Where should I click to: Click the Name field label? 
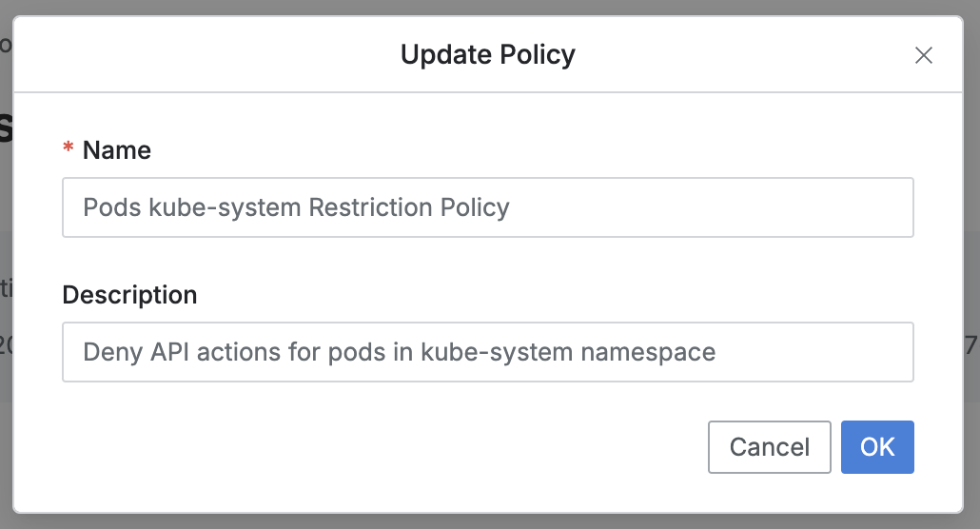[x=116, y=150]
